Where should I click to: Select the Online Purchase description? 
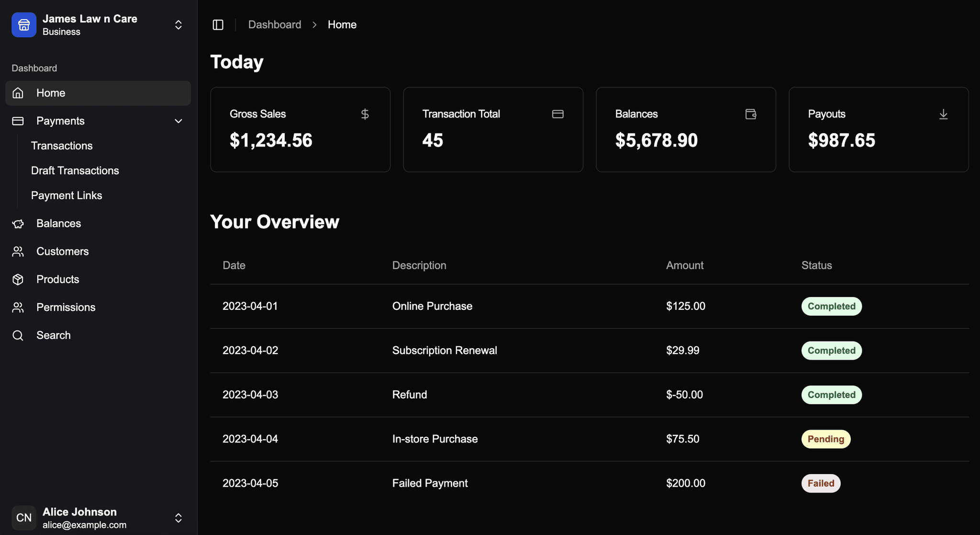click(432, 307)
